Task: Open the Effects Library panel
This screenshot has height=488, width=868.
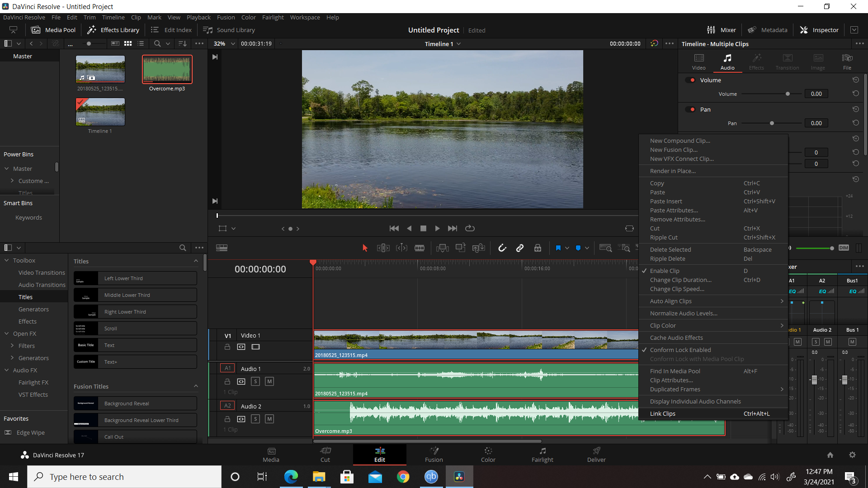Action: tap(113, 30)
